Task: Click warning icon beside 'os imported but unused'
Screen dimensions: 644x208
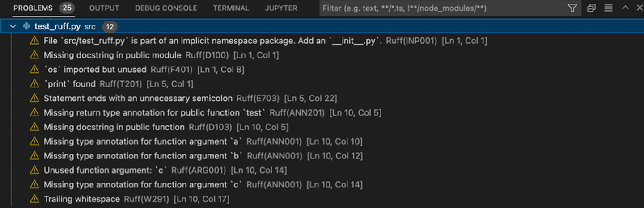Action: 34,70
